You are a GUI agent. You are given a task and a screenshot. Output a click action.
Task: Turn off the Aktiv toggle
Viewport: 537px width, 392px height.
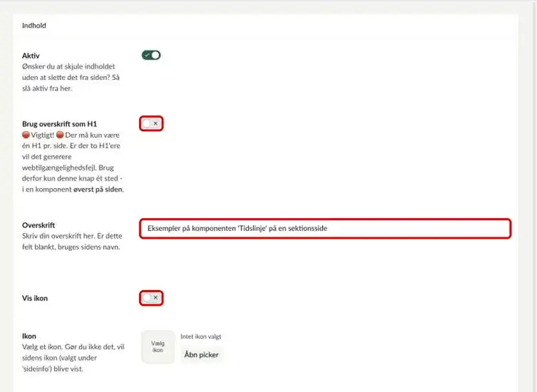(x=151, y=55)
